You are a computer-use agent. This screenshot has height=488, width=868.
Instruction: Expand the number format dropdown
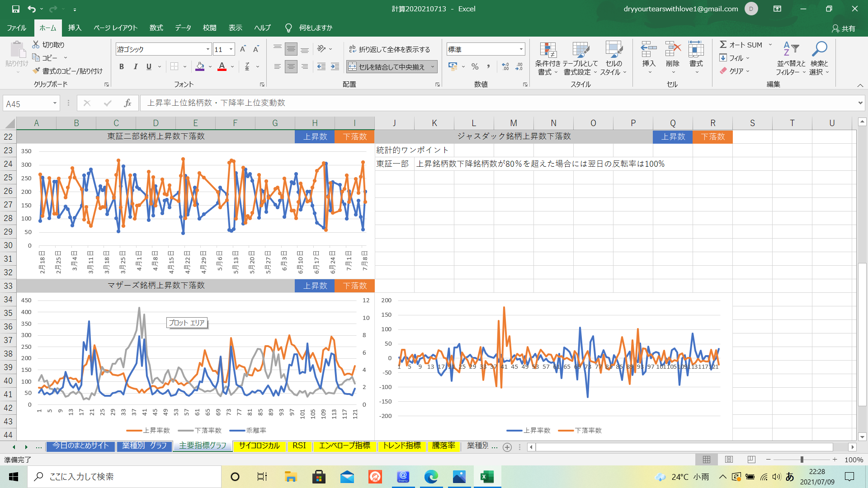(x=521, y=49)
